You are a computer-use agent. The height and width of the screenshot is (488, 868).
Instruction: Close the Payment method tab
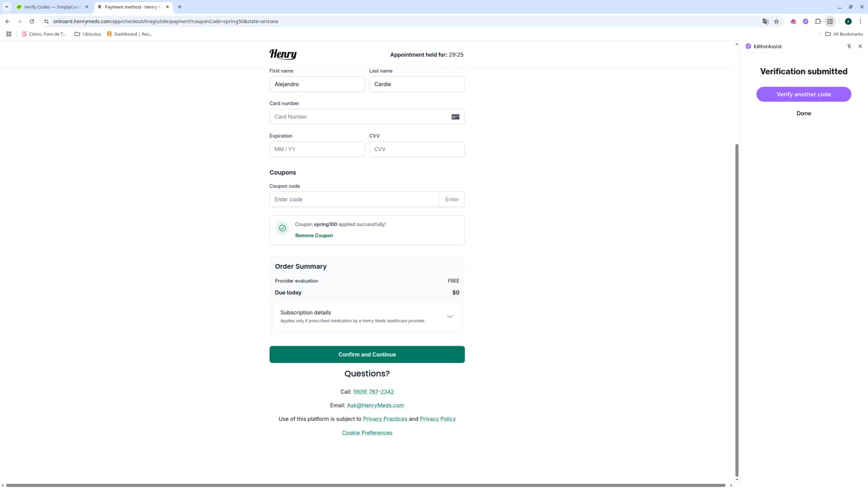coord(167,7)
